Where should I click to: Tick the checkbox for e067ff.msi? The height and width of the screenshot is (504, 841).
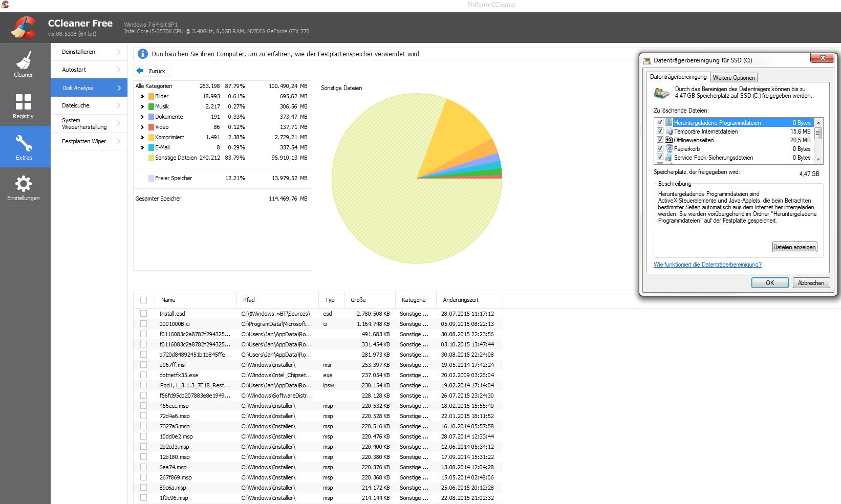143,365
